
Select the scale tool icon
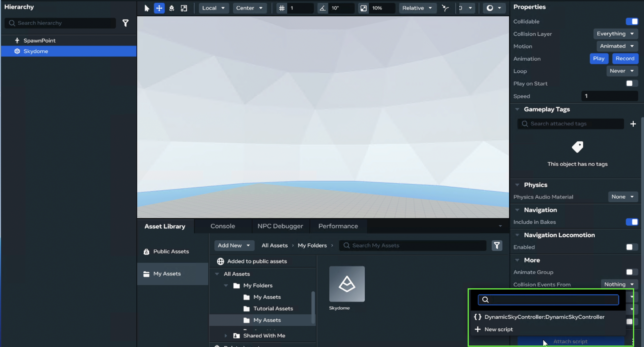tap(184, 8)
